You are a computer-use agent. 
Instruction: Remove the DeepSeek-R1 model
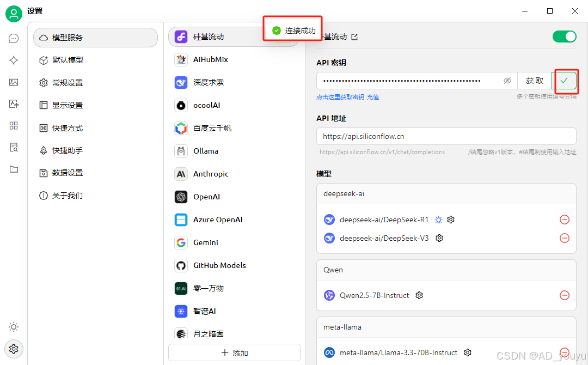click(x=565, y=220)
